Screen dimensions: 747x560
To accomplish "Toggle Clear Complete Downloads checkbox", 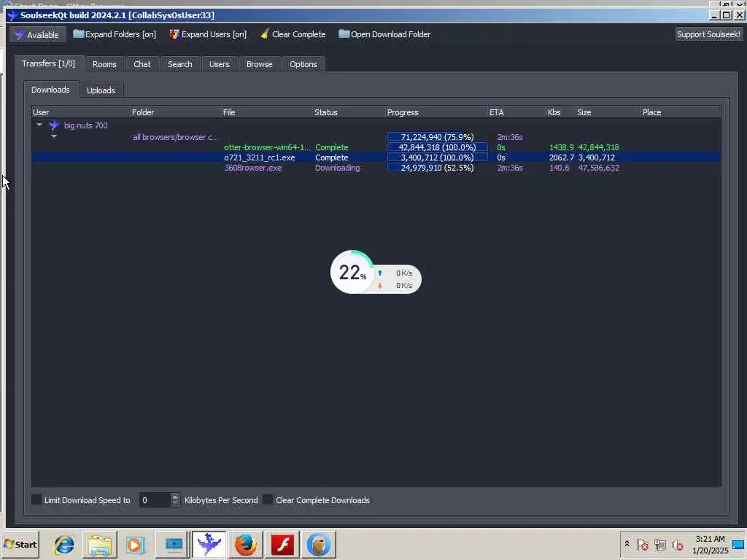I will 268,499.
